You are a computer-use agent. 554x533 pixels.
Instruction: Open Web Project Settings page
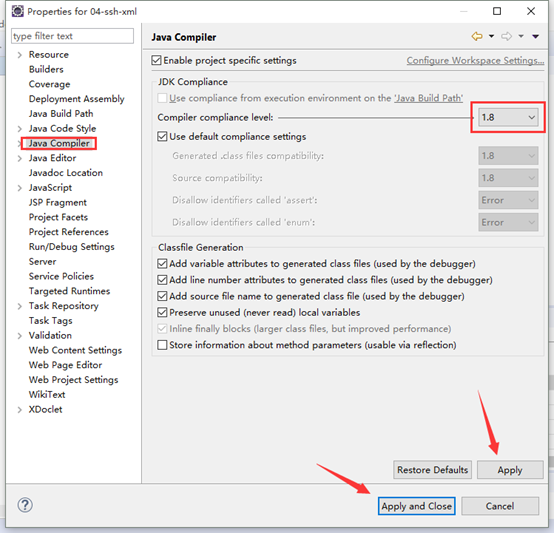(x=73, y=380)
